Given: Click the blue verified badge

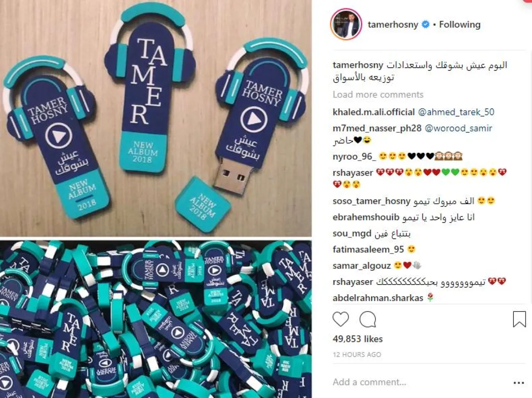Looking at the screenshot, I should pyautogui.click(x=425, y=25).
